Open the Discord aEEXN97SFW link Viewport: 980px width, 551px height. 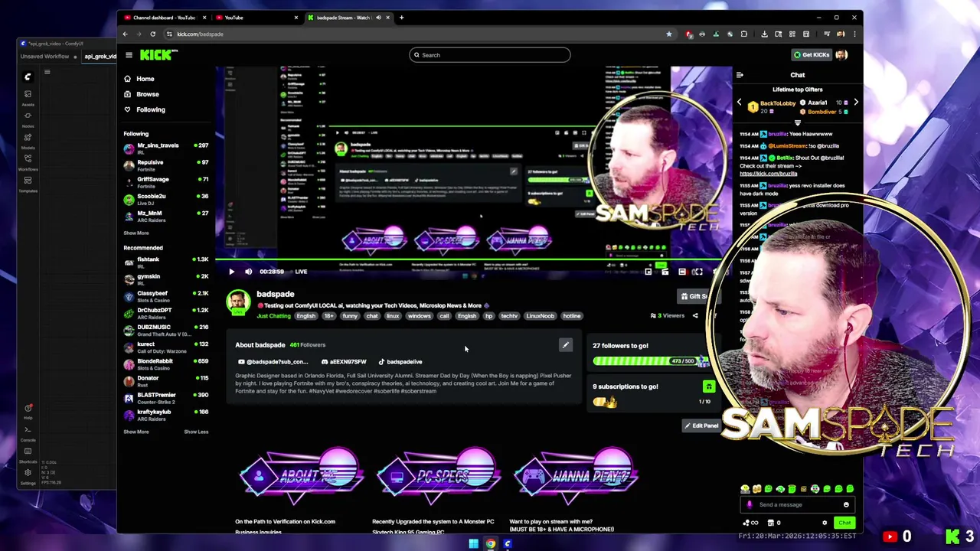344,362
